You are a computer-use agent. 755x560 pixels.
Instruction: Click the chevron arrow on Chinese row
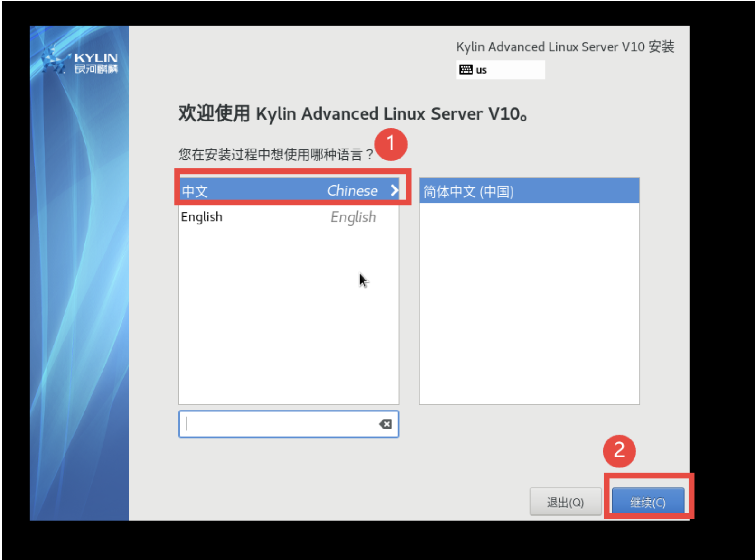pos(394,191)
